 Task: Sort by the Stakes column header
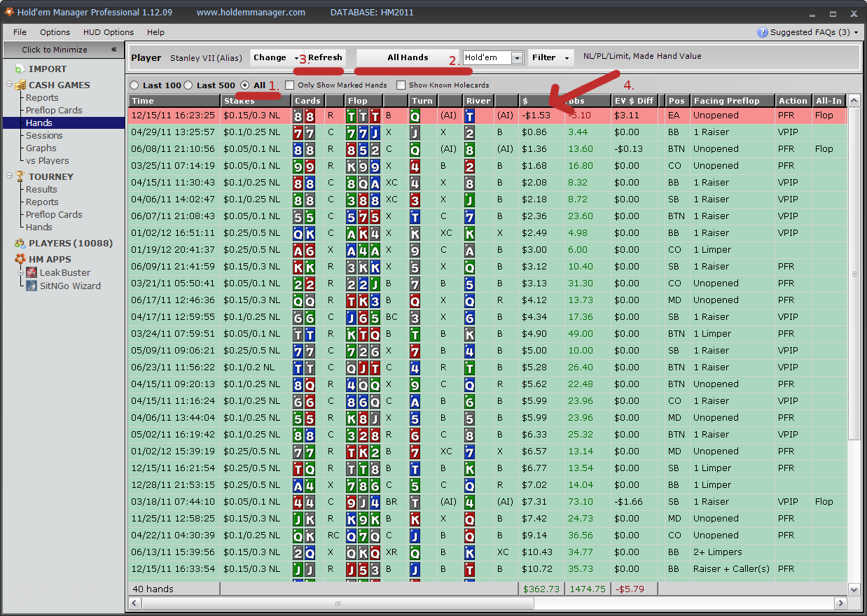point(256,101)
